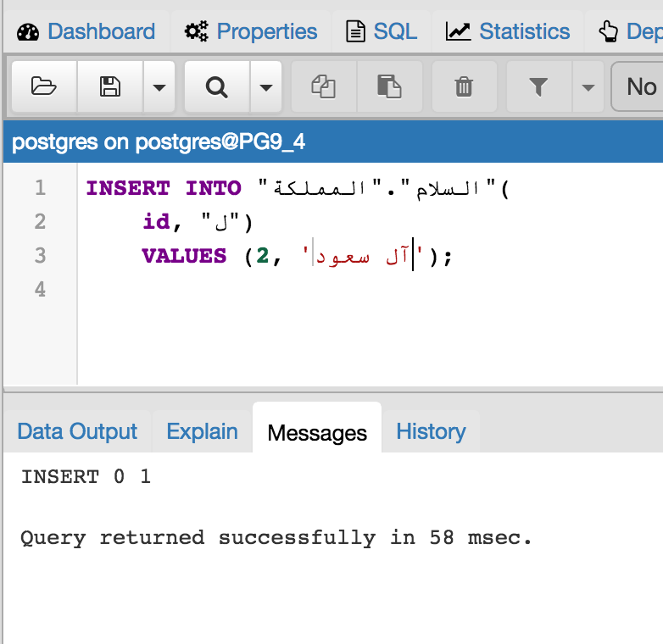
Task: Open the No limit rows dropdown
Action: coord(638,86)
